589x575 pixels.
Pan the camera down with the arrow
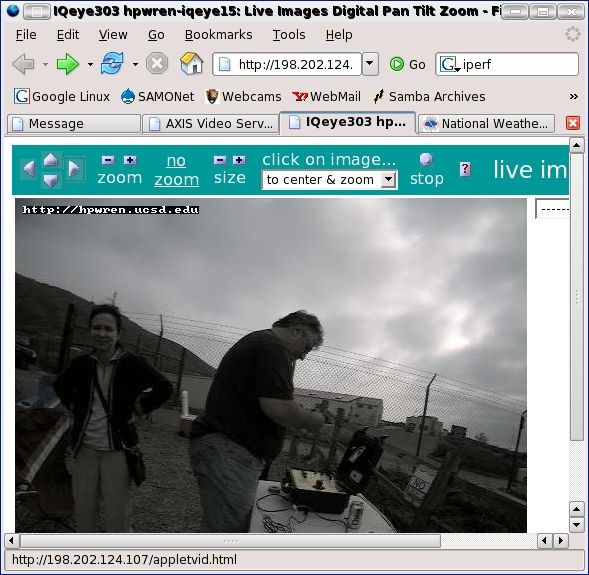coord(50,180)
